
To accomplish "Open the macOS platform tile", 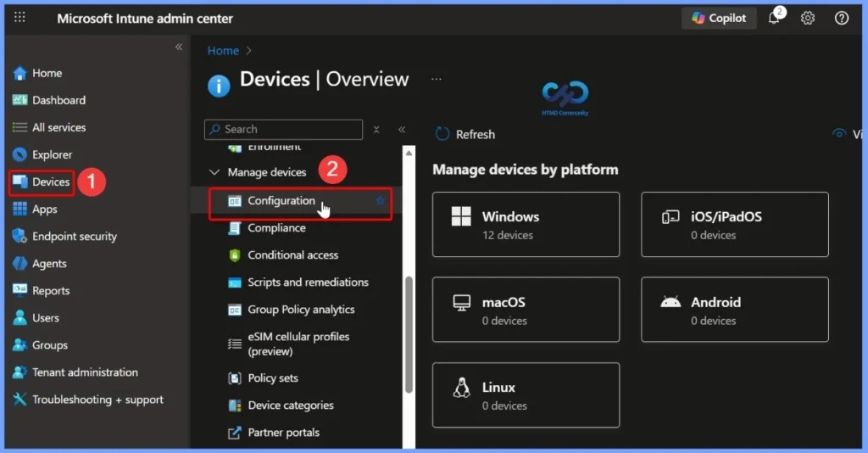I will pos(526,310).
